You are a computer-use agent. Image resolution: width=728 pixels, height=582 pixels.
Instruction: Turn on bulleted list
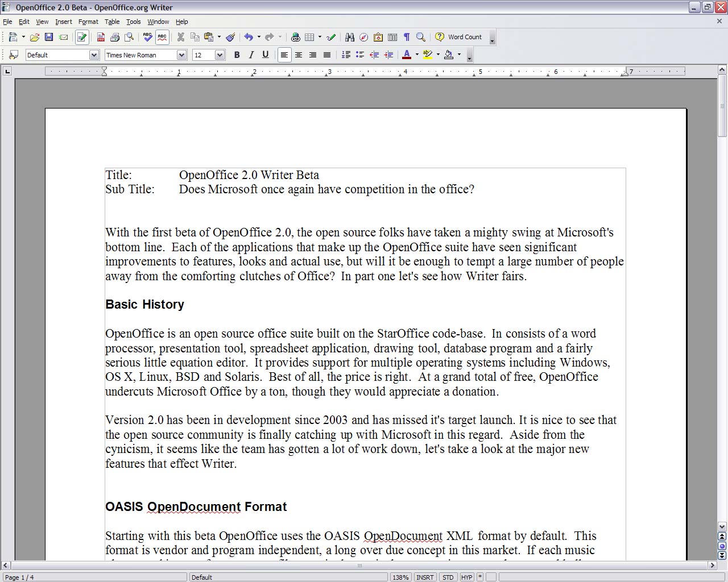pos(359,55)
